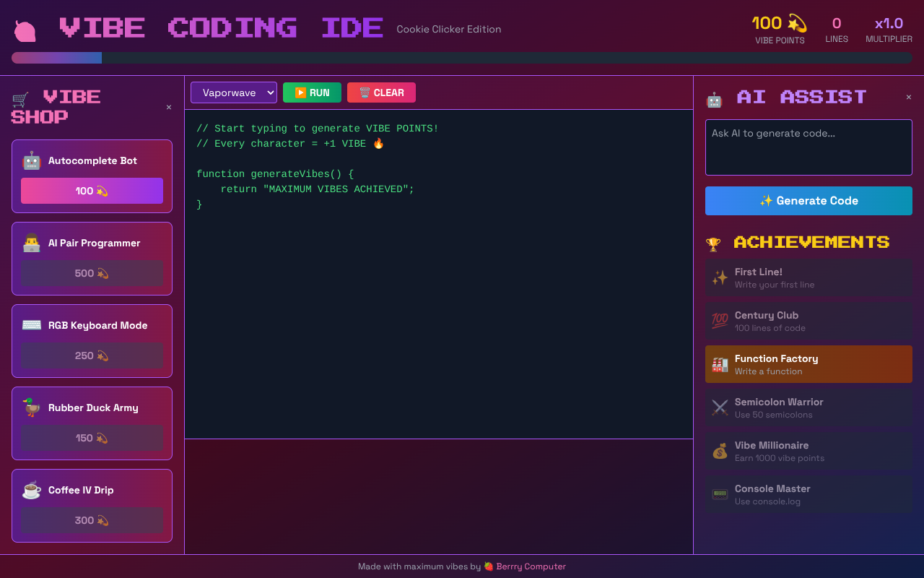Click the Coffee IV Drip coffee icon
This screenshot has width=924, height=578.
coord(32,490)
